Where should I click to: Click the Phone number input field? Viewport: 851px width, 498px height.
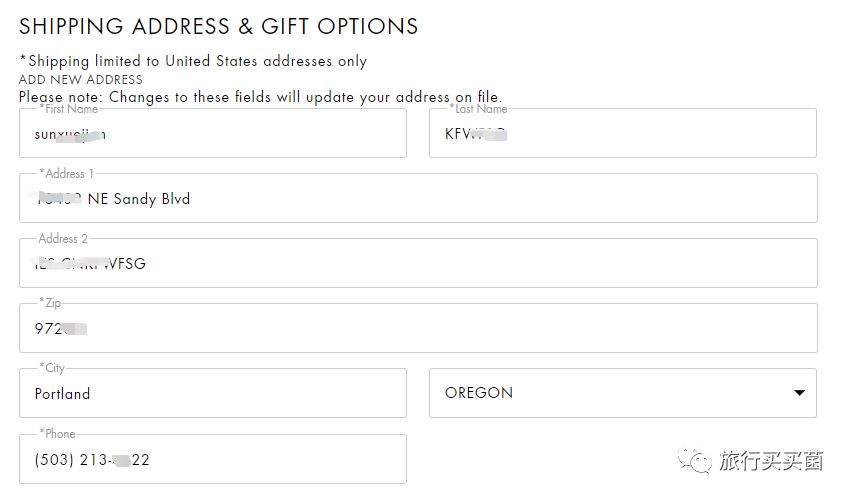pyautogui.click(x=212, y=460)
